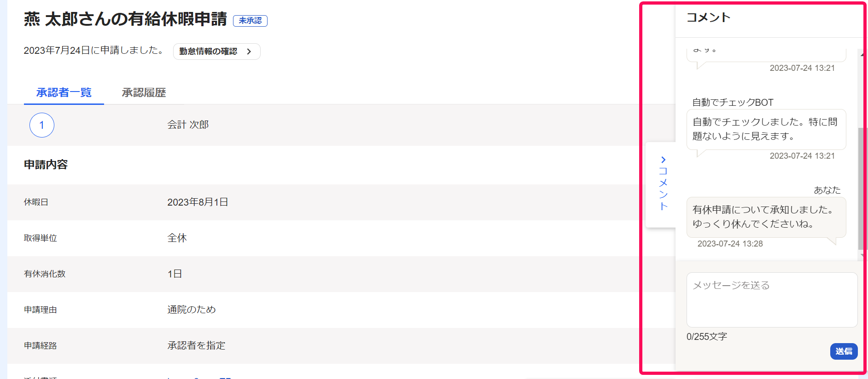868x379 pixels.
Task: Click the 未承認 status badge
Action: point(250,21)
